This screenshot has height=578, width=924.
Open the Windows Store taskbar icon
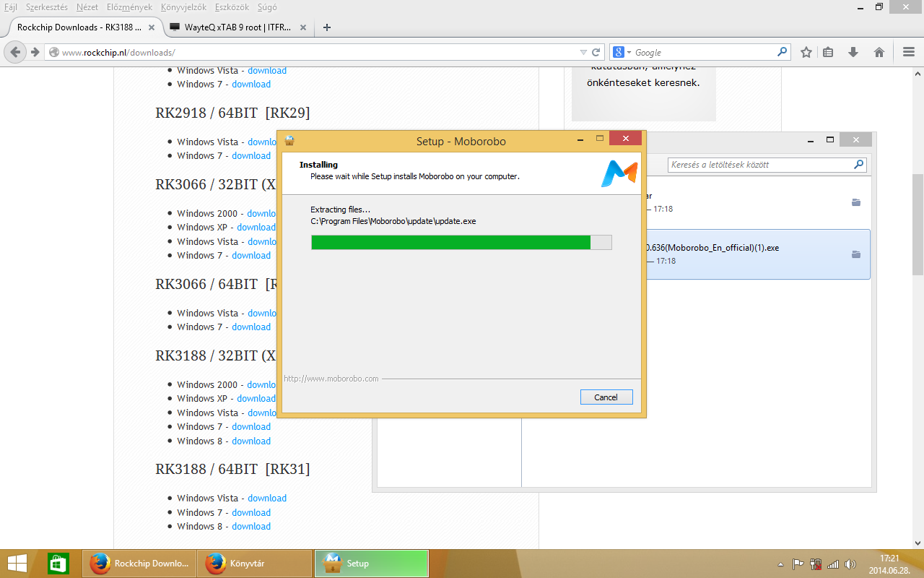(x=58, y=564)
